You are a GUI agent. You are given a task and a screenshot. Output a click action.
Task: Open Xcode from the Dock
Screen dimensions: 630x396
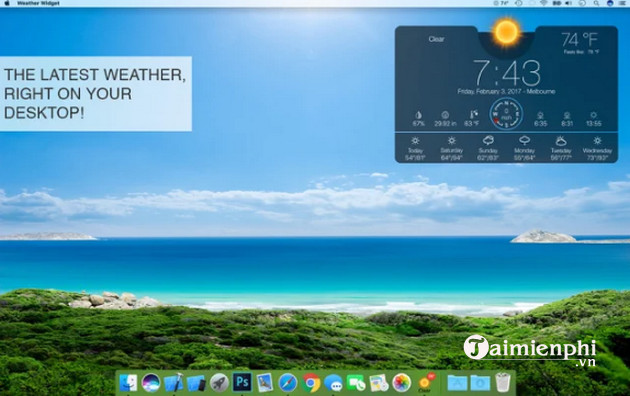174,383
